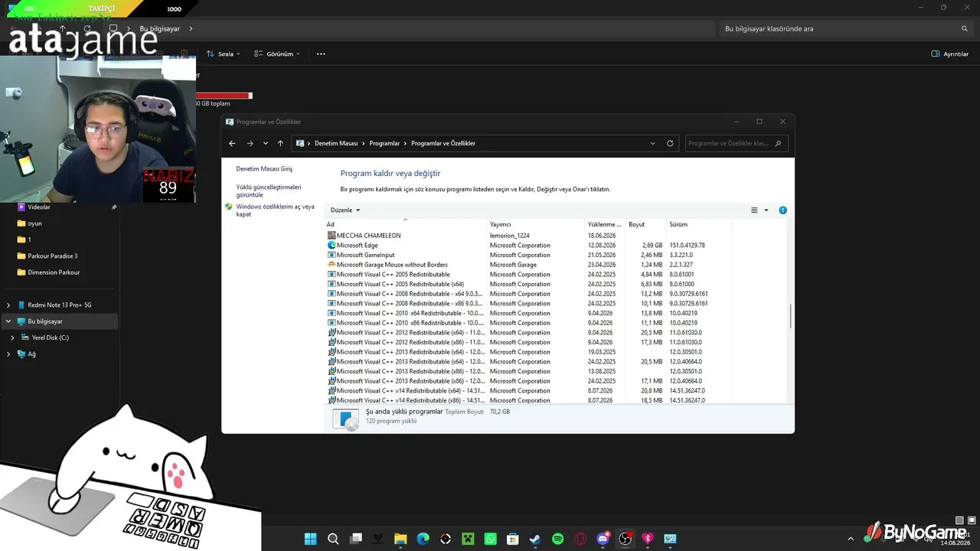The image size is (980, 551).
Task: Open the Sırala sort dropdown in File Explorer
Action: tap(223, 54)
